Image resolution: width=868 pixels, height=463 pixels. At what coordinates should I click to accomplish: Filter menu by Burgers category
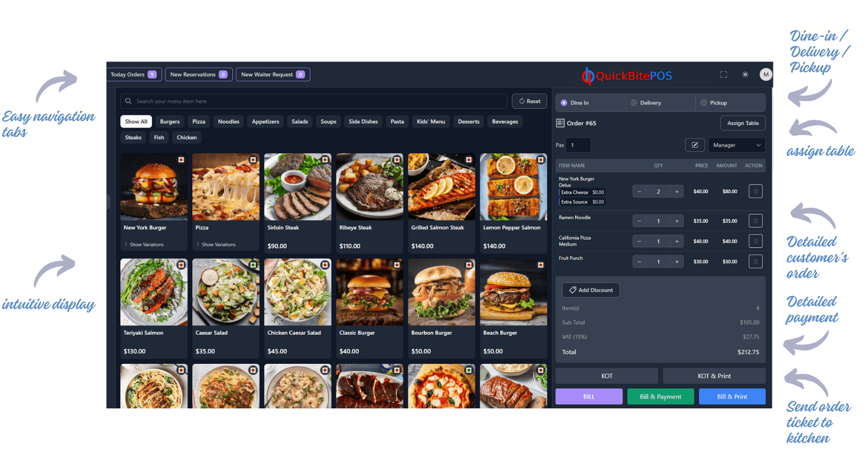[x=170, y=122]
